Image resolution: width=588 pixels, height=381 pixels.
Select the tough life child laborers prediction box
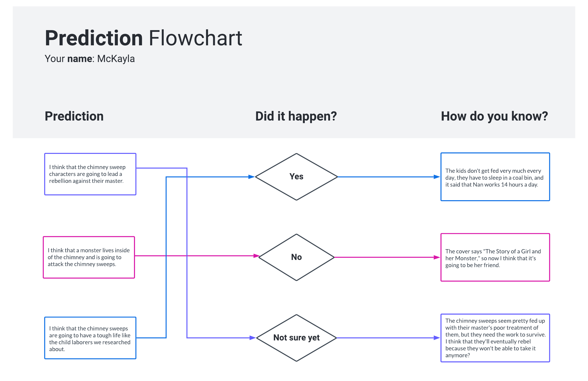coord(90,338)
